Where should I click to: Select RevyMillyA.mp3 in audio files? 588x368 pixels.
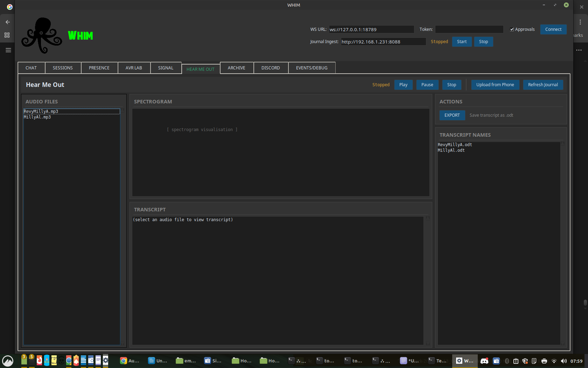point(72,111)
